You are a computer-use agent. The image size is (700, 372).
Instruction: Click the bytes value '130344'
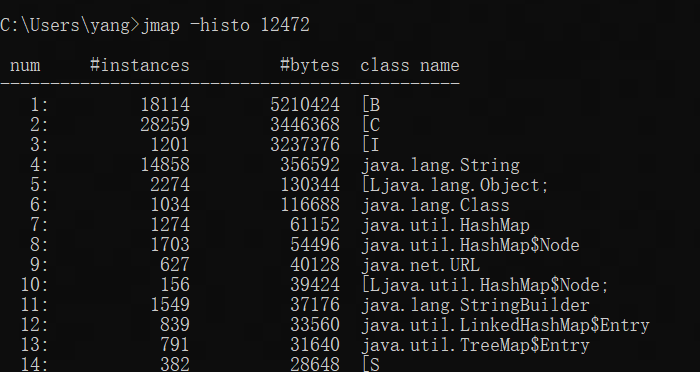(310, 185)
